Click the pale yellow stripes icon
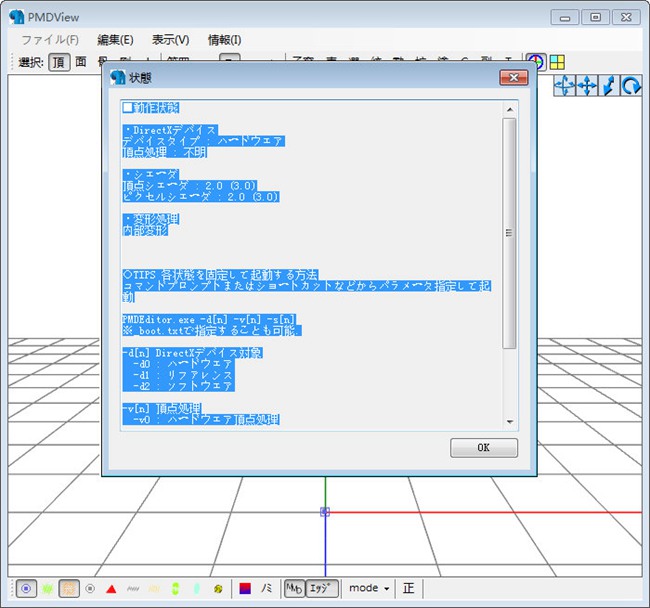Screen dimensions: 650x608 [x=154, y=589]
